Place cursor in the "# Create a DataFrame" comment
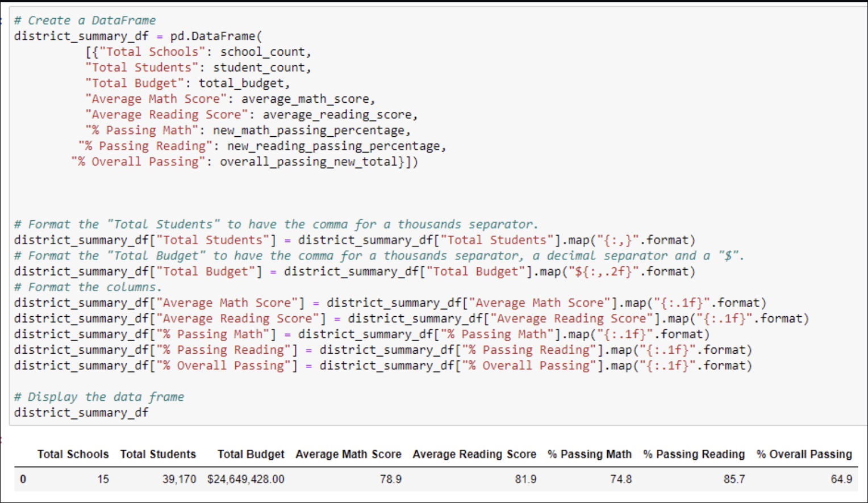The image size is (868, 503). 84,20
